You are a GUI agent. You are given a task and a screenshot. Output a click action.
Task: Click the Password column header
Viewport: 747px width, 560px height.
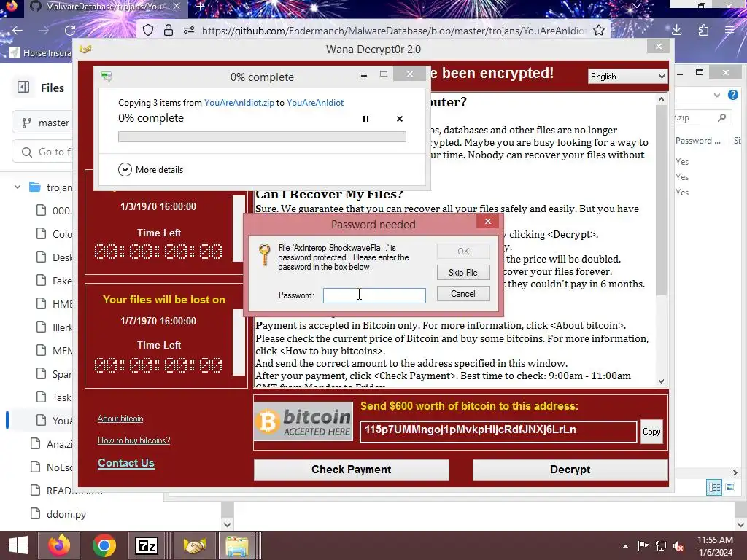pyautogui.click(x=698, y=141)
